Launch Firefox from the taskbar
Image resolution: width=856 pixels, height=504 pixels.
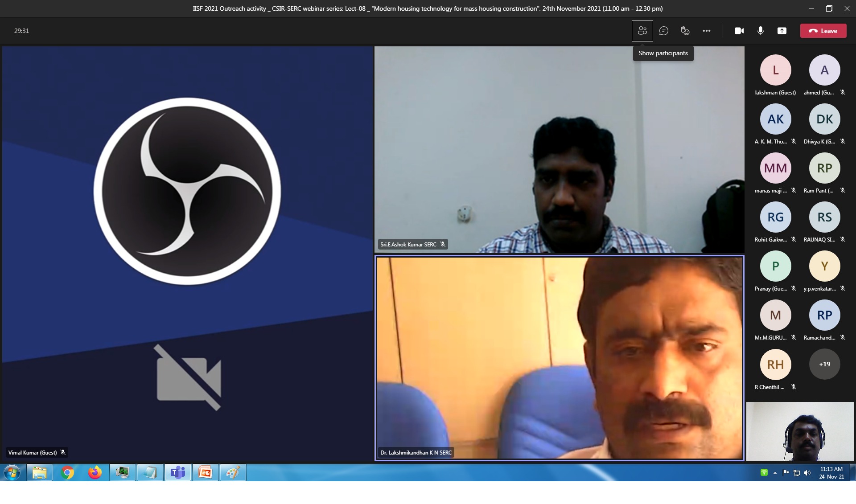coord(95,472)
